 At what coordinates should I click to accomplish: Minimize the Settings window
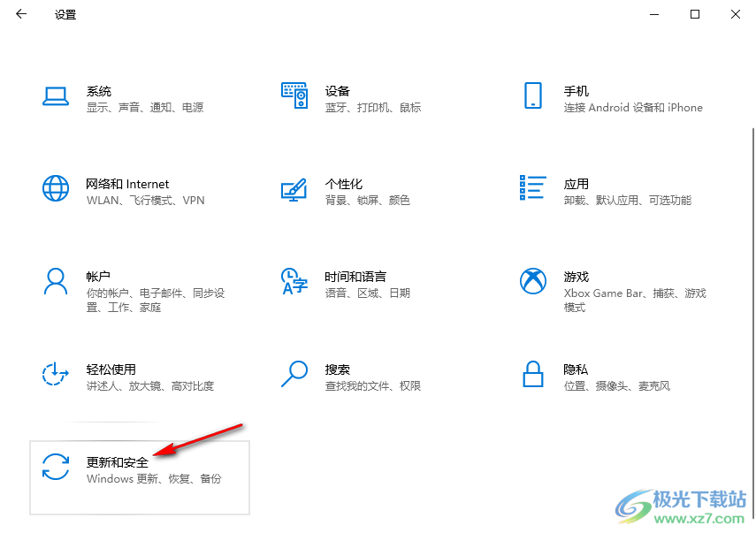coord(654,14)
